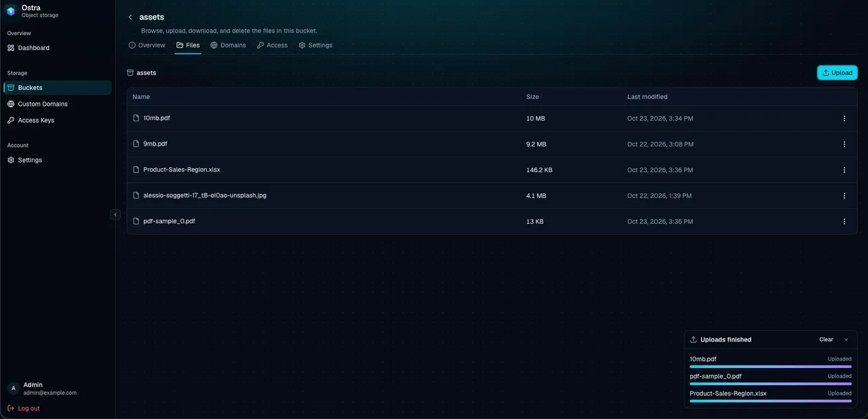Click Product-Sales-Region.xlsx in uploads panel

[x=728, y=393]
